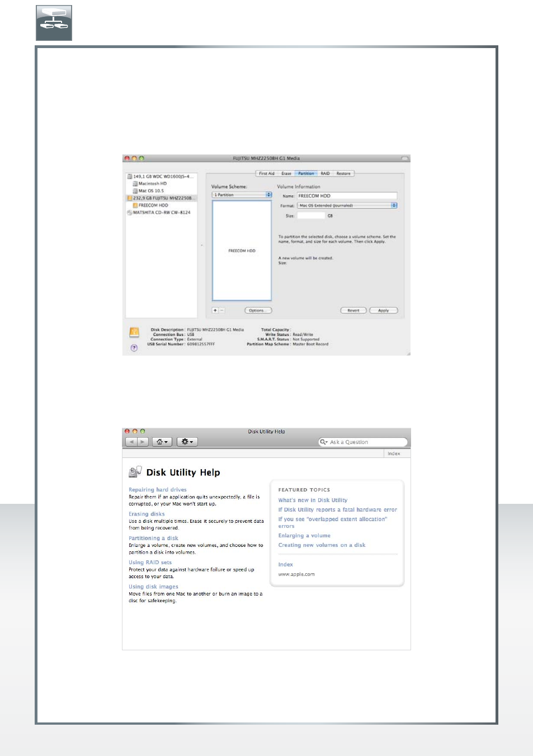Click the orange volume icon beside FREECOM HDD
The width and height of the screenshot is (533, 756).
(135, 205)
